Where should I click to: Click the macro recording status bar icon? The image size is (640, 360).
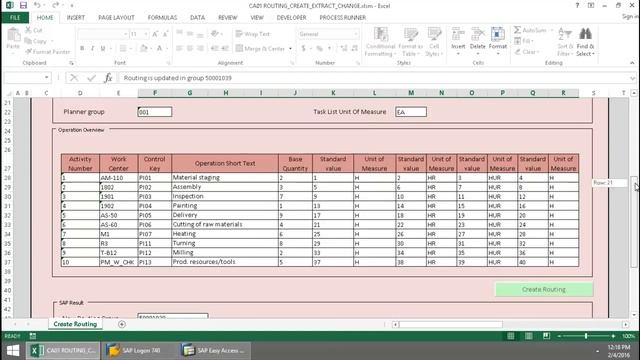(33, 336)
